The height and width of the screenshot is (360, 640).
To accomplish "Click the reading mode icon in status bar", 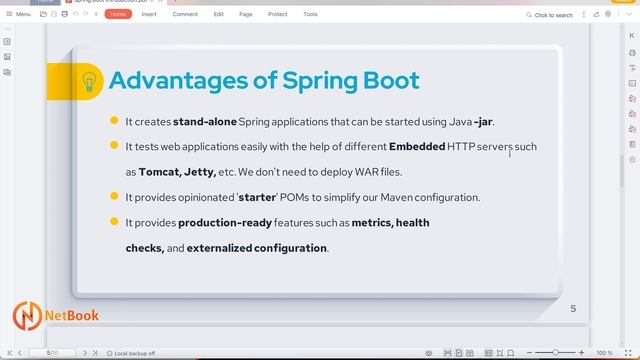I will click(488, 353).
